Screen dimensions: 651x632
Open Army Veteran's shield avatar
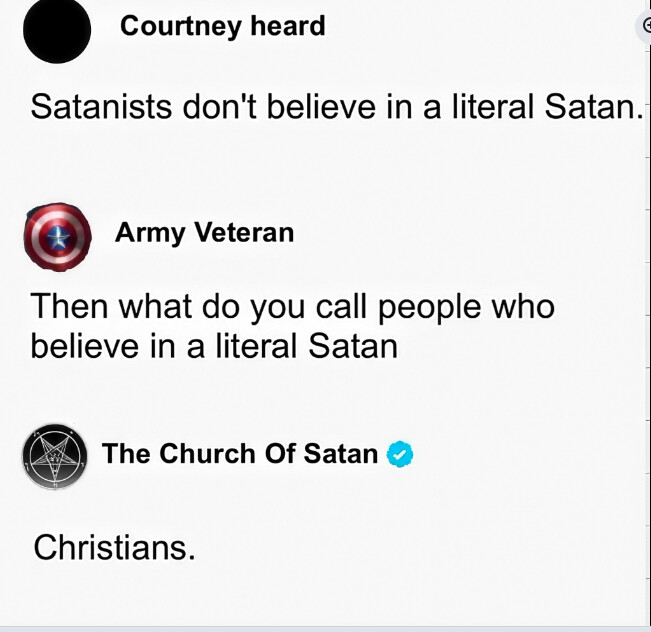(x=58, y=237)
